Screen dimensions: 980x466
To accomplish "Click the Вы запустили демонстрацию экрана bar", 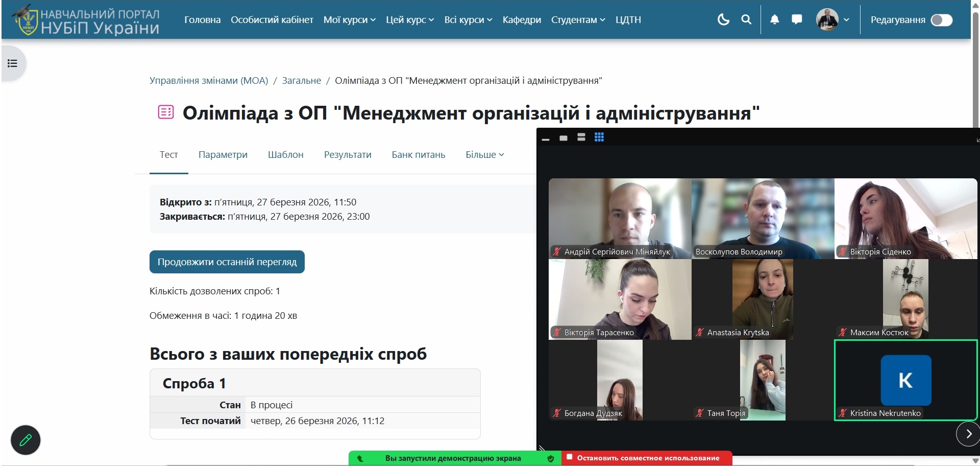I will [x=453, y=458].
